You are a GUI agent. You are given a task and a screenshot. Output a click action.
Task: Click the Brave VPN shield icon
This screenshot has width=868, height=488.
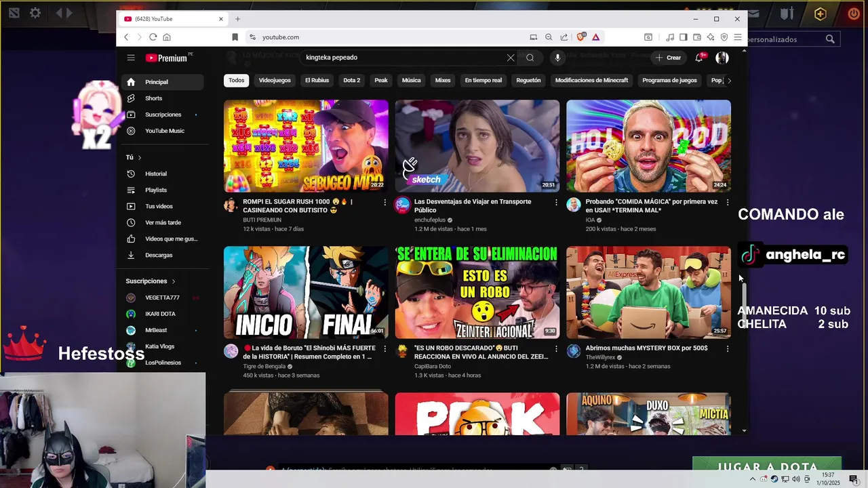pyautogui.click(x=724, y=37)
